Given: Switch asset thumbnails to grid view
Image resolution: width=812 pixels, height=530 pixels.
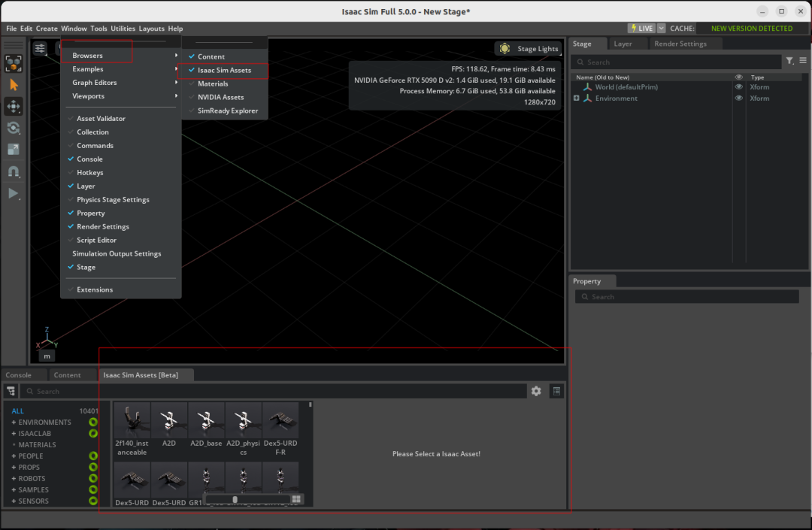Looking at the screenshot, I should (296, 499).
